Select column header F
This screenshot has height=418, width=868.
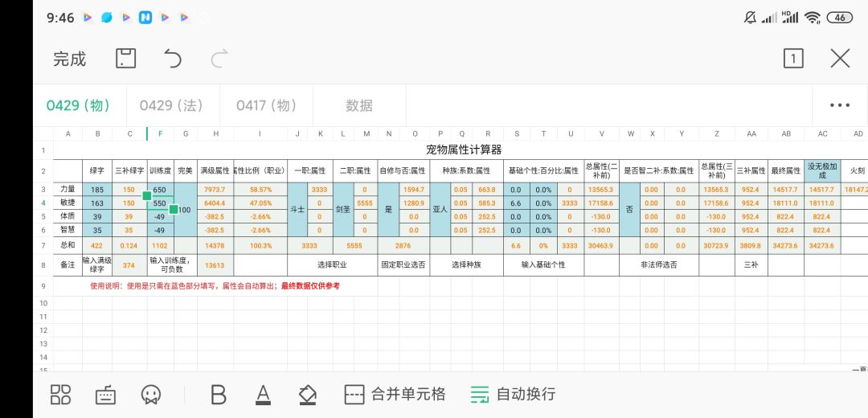tap(161, 134)
